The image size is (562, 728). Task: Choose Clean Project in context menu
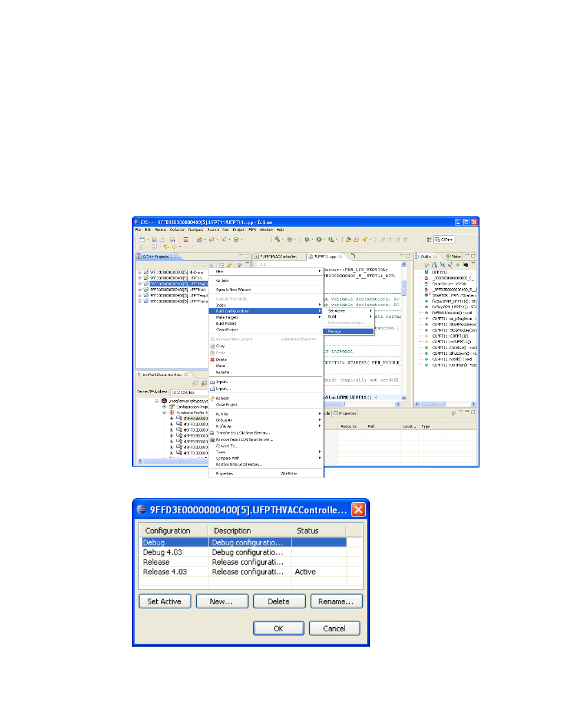(x=266, y=330)
